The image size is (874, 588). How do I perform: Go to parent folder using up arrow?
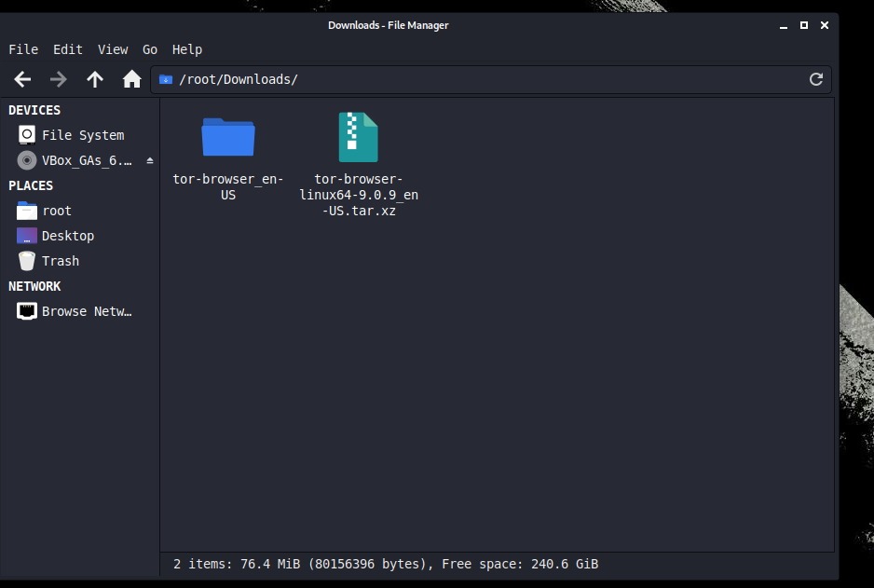95,79
